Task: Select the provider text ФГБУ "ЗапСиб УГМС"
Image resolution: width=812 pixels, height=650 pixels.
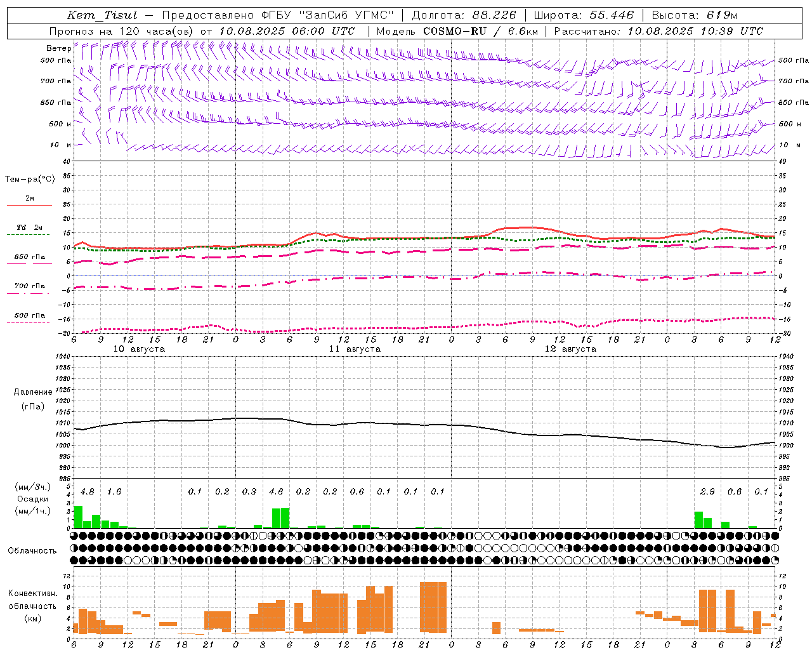Action: [x=327, y=15]
